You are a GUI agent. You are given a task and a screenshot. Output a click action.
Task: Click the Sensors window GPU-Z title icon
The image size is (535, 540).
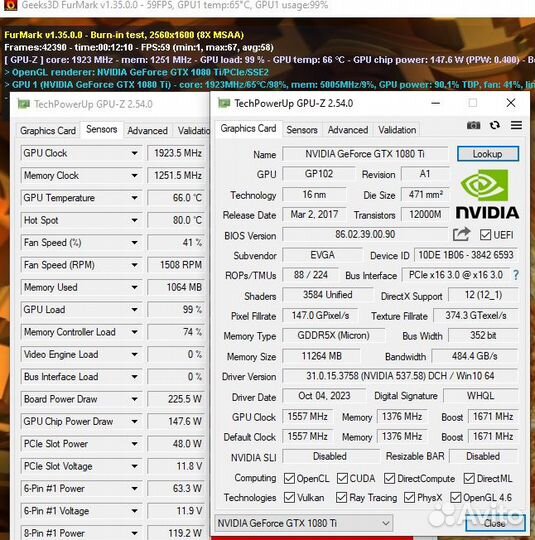(23, 104)
